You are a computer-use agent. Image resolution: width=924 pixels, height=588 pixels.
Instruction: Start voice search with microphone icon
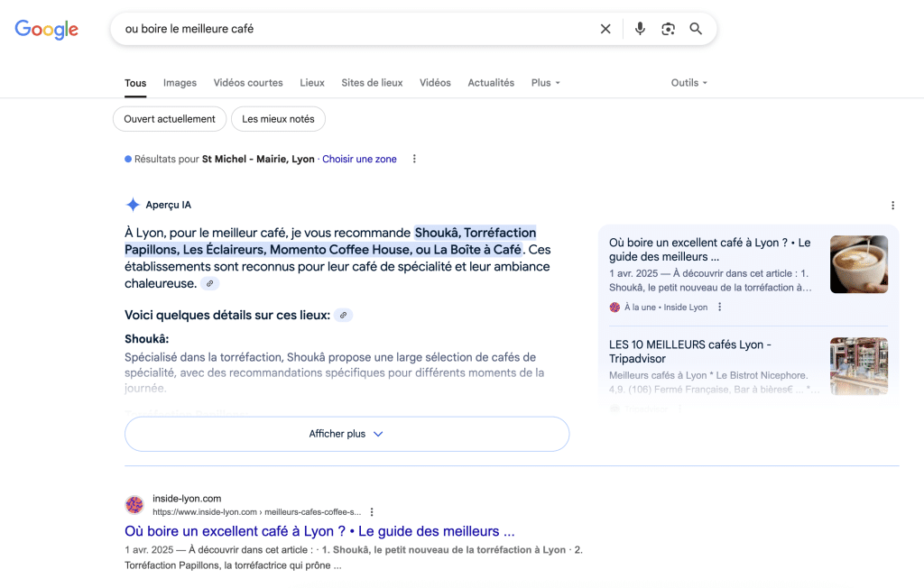[x=640, y=29]
